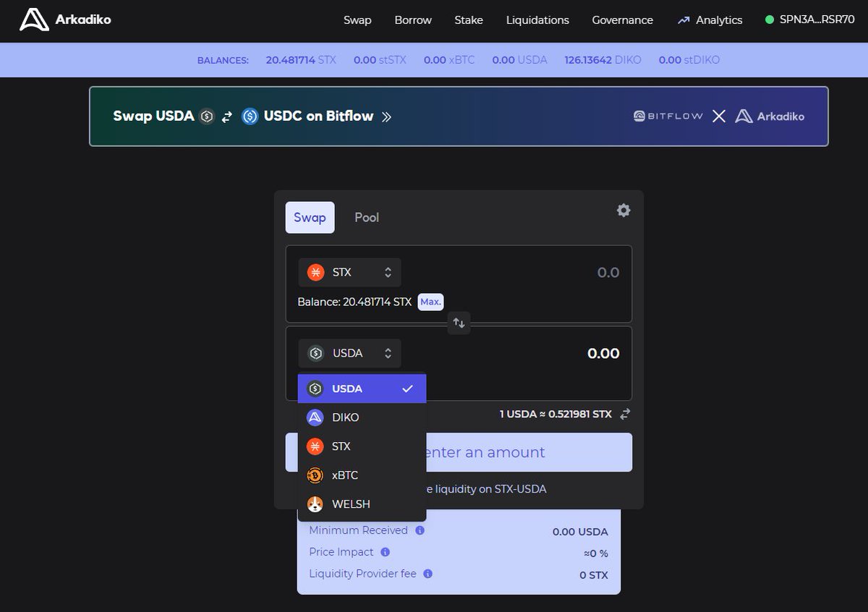The height and width of the screenshot is (612, 868).
Task: Navigate to Liquidations
Action: (x=537, y=20)
